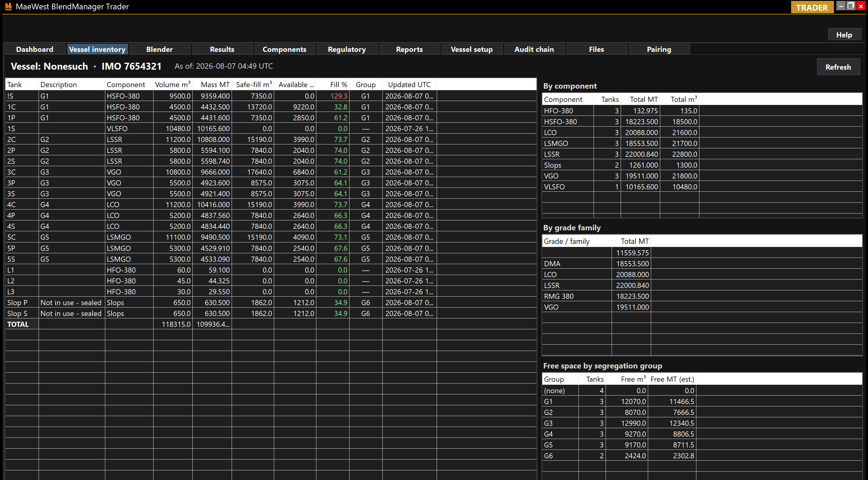Select G1 row in free space table

[702, 401]
